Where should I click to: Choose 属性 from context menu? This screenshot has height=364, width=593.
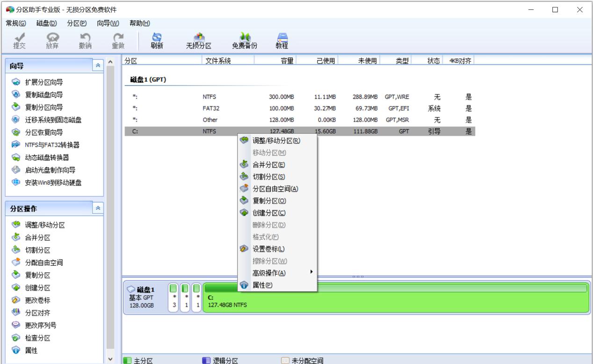(x=277, y=285)
